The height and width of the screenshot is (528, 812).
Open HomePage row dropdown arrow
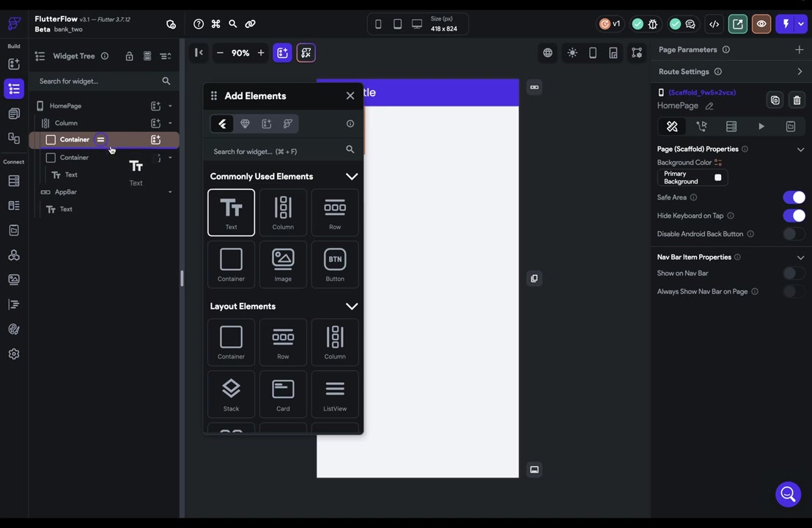click(x=170, y=106)
